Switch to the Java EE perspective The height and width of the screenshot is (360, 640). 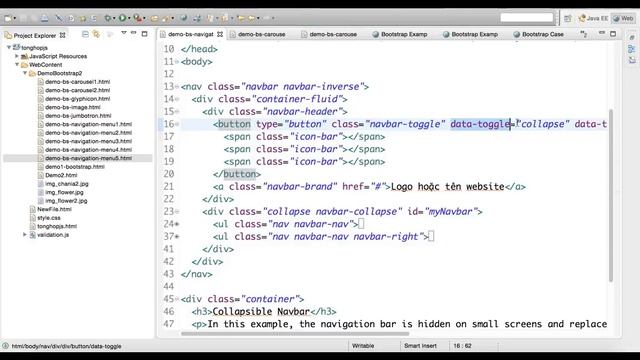pos(593,18)
